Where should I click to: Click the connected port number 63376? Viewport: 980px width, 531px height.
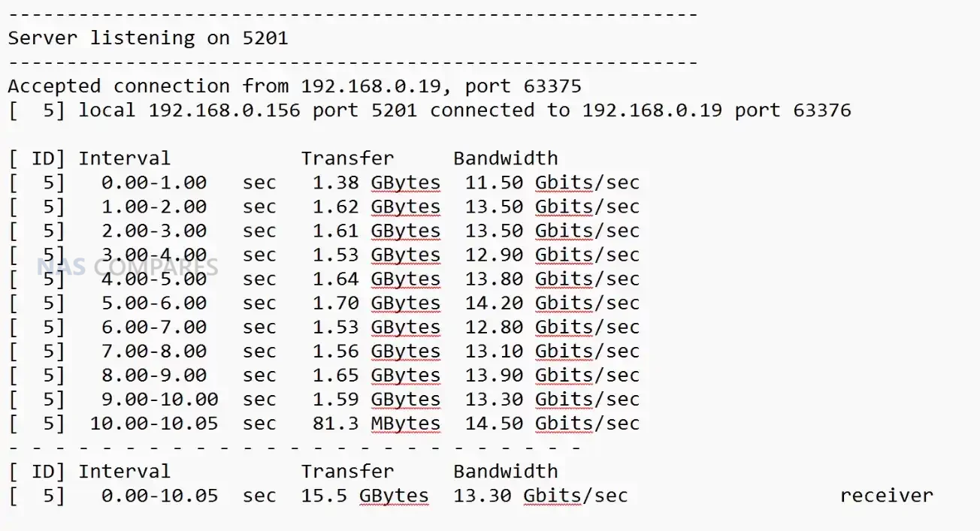(x=822, y=110)
